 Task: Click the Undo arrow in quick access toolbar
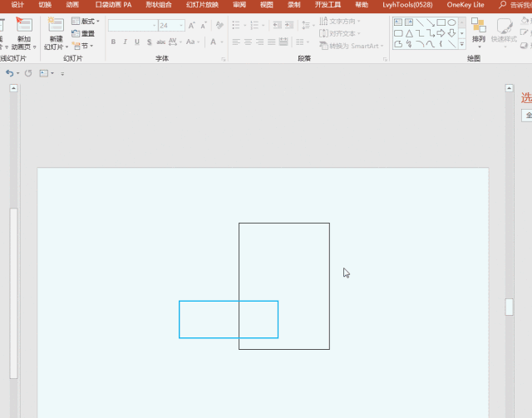pos(10,74)
